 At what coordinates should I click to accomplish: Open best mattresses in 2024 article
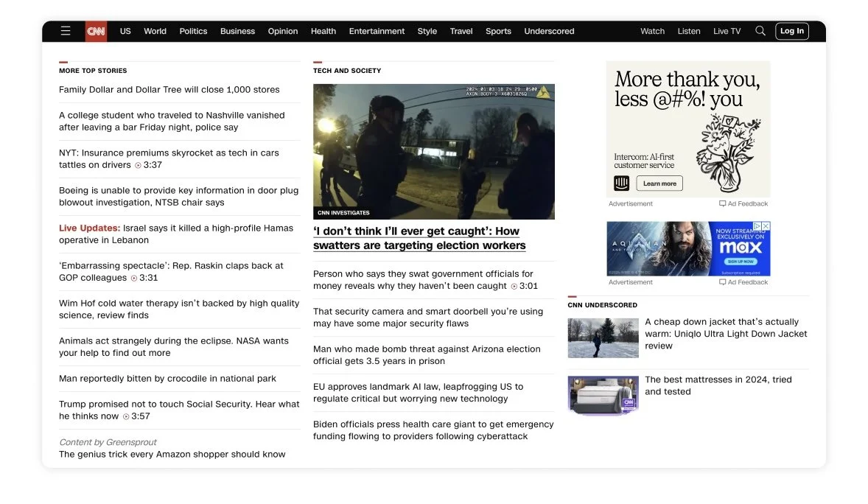click(x=718, y=386)
